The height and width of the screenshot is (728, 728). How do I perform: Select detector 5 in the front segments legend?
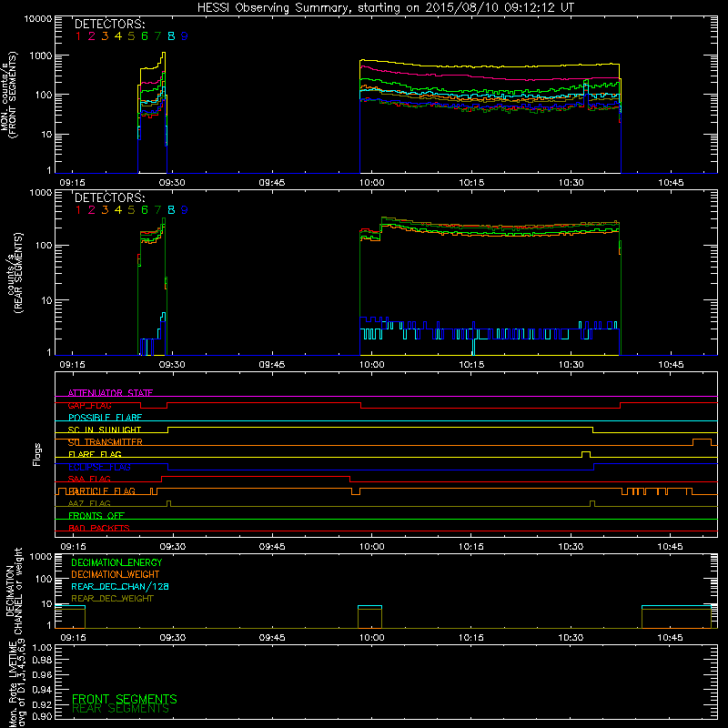coord(131,36)
